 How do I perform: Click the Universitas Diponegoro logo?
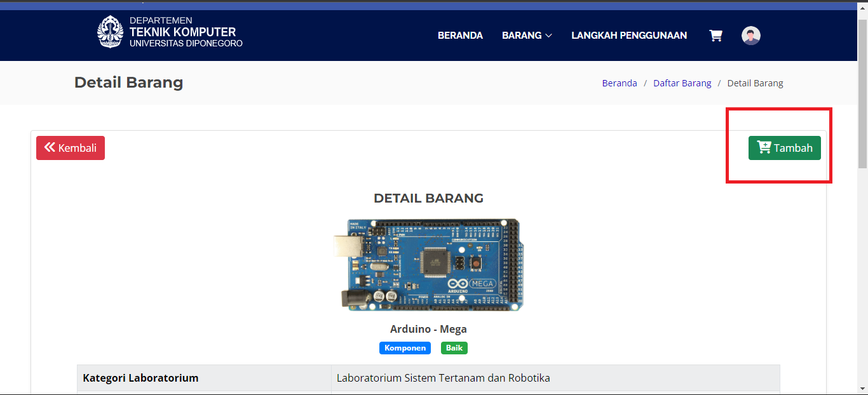point(110,32)
